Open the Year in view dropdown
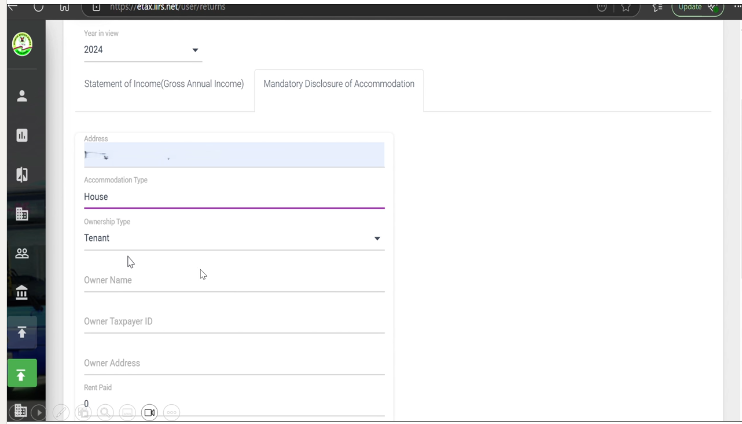Viewport: 742px width, 424px height. pos(142,50)
